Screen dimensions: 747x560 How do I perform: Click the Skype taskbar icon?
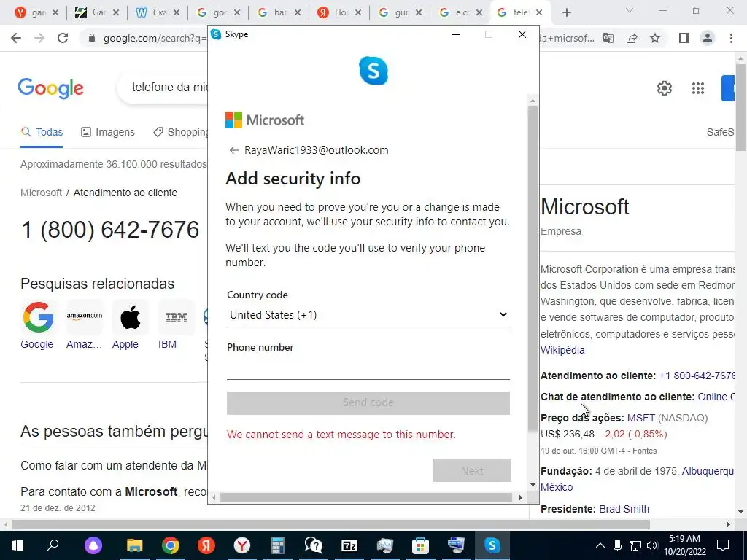(x=492, y=545)
